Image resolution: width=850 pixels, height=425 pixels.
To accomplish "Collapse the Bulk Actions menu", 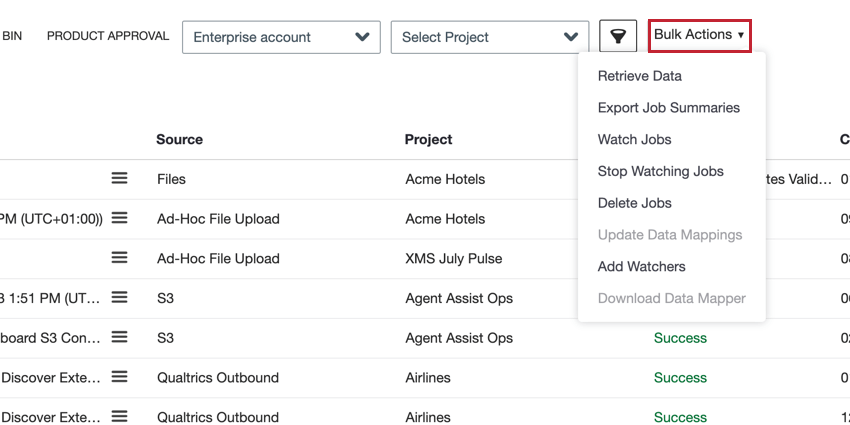I will (700, 35).
